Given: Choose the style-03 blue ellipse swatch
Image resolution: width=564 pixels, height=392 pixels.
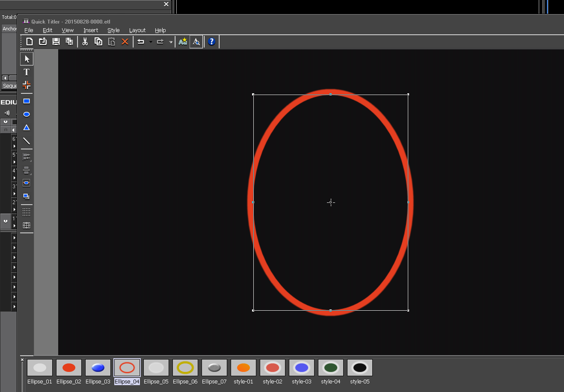Looking at the screenshot, I should click(x=302, y=368).
